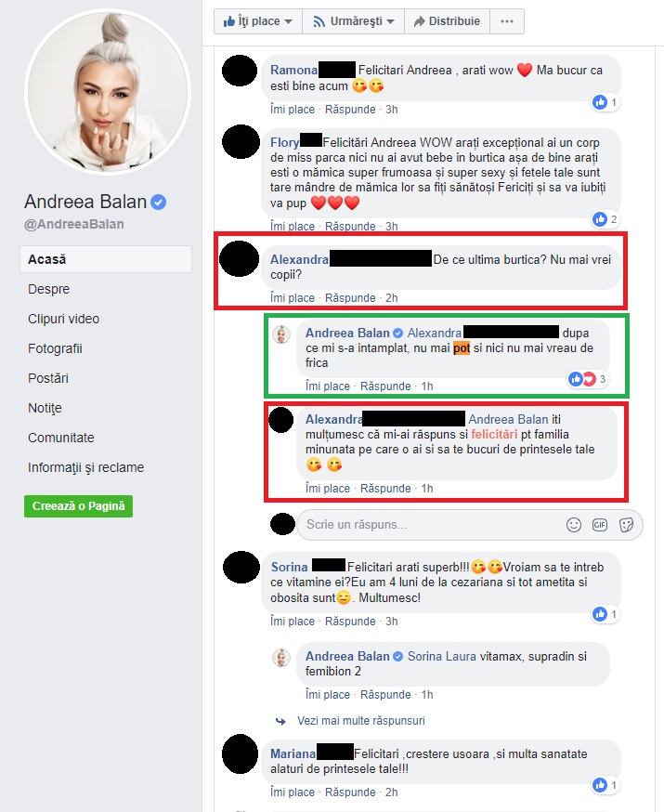Click 'Răspunde' under Mariana's comment
This screenshot has height=812, width=664.
(350, 792)
